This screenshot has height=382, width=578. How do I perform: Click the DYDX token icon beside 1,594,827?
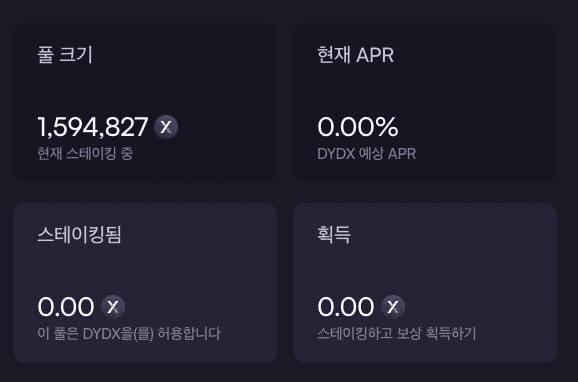click(x=166, y=127)
